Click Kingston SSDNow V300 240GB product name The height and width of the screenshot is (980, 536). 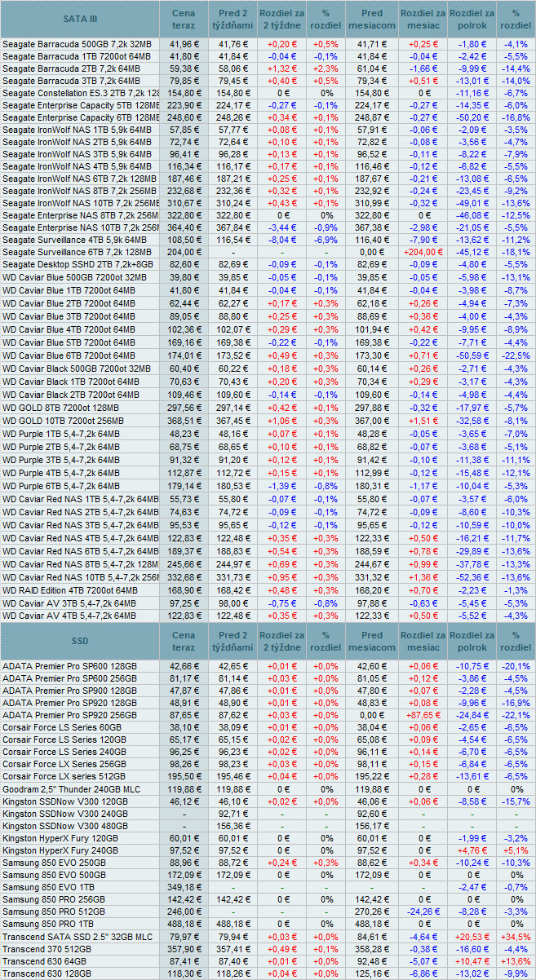coord(65,814)
